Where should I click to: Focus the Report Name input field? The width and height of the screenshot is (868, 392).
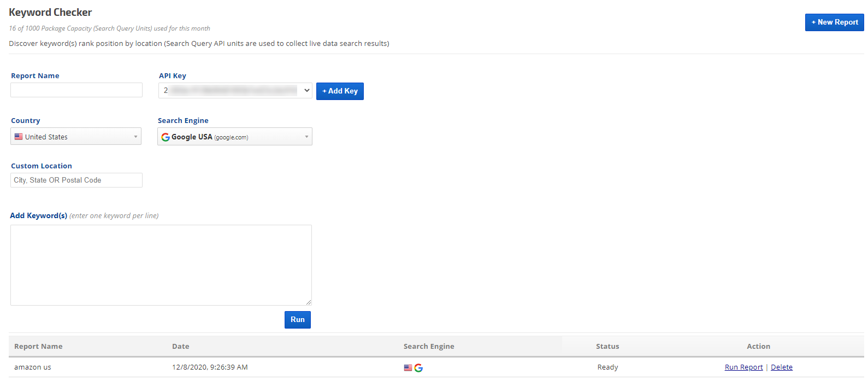click(76, 90)
